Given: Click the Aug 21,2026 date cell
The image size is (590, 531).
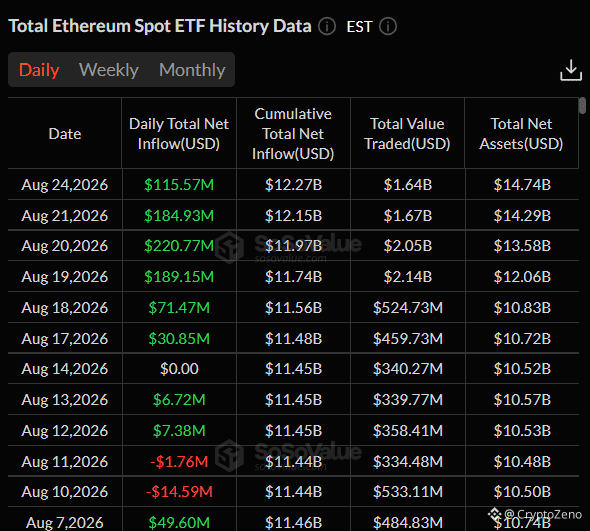Looking at the screenshot, I should point(65,216).
